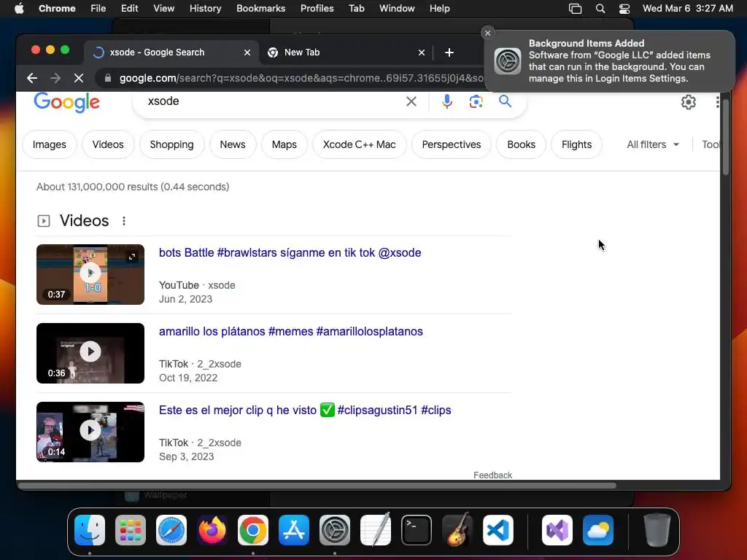This screenshot has width=747, height=560.
Task: Click the Chrome address bar URL
Action: pos(301,78)
